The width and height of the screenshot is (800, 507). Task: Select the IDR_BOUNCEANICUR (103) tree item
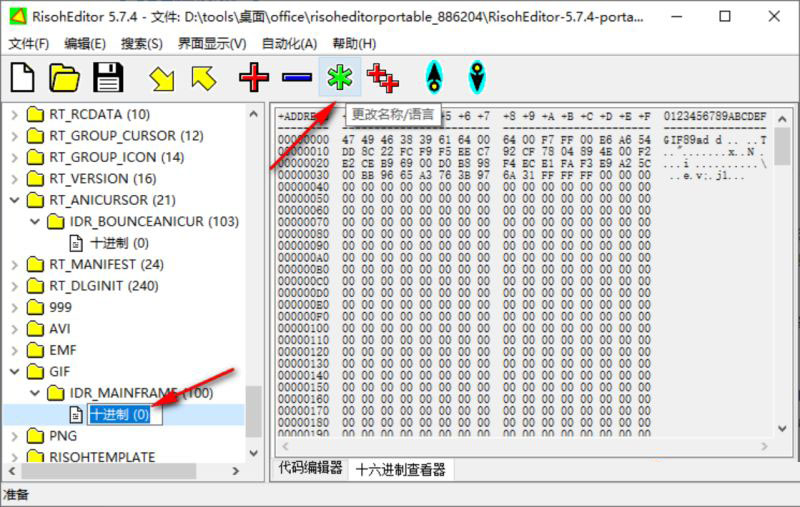(154, 221)
